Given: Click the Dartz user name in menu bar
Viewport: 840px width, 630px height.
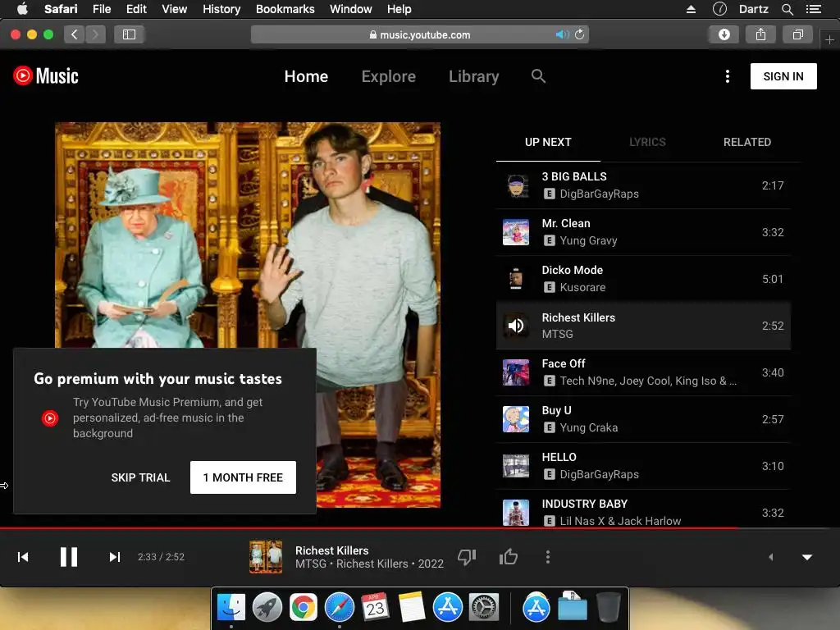Looking at the screenshot, I should pos(753,9).
